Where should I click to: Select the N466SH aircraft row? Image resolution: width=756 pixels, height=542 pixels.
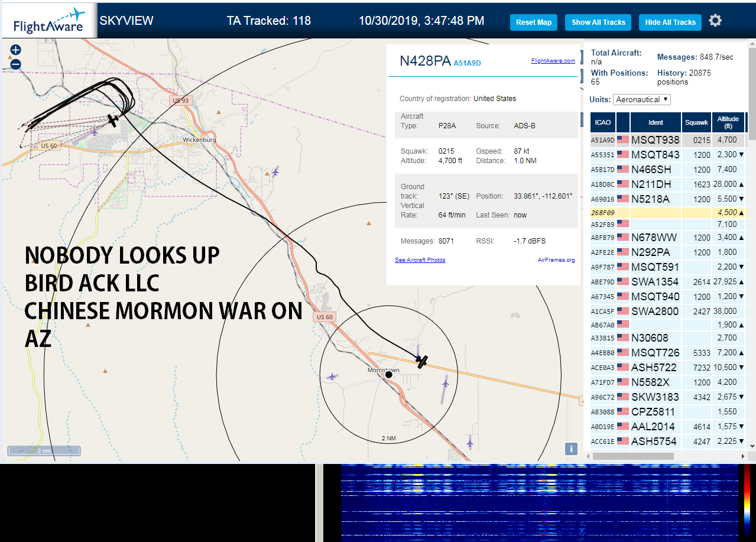[x=667, y=170]
